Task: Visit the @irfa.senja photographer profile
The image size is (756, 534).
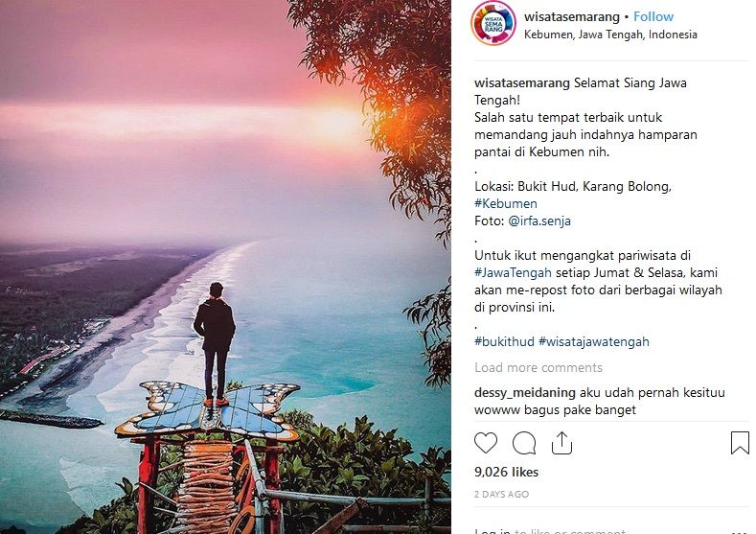Action: pos(539,221)
